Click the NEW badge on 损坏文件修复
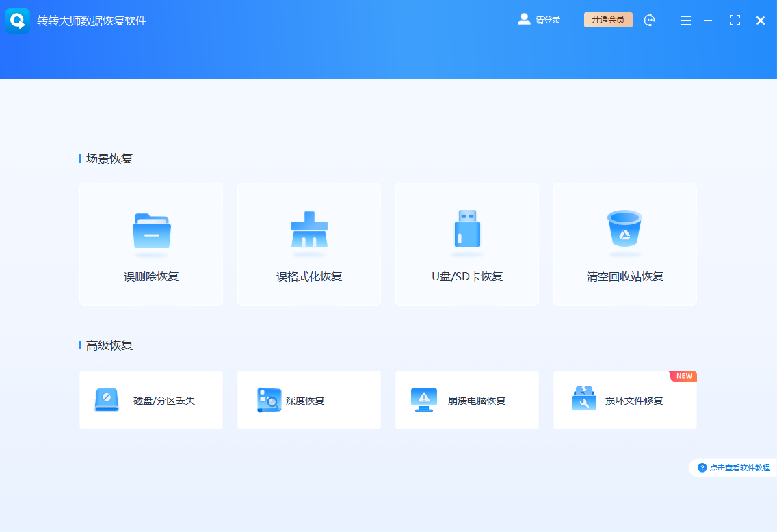 pyautogui.click(x=682, y=375)
